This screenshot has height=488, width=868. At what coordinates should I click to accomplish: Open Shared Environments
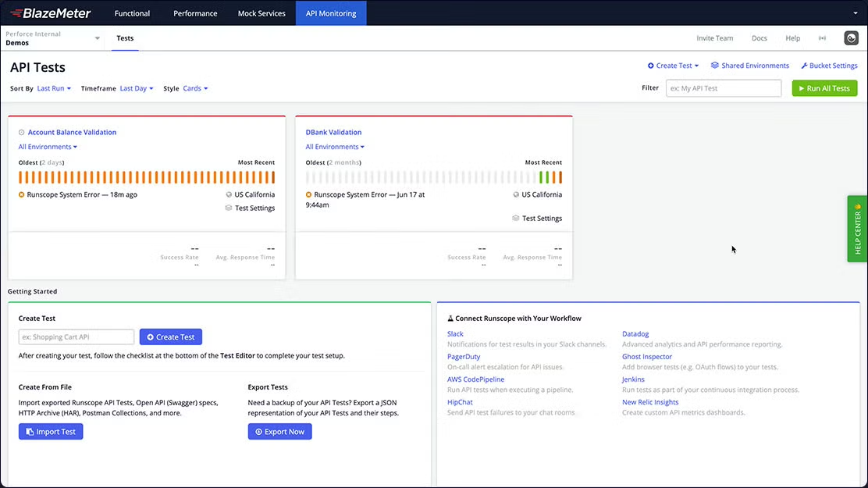click(750, 66)
